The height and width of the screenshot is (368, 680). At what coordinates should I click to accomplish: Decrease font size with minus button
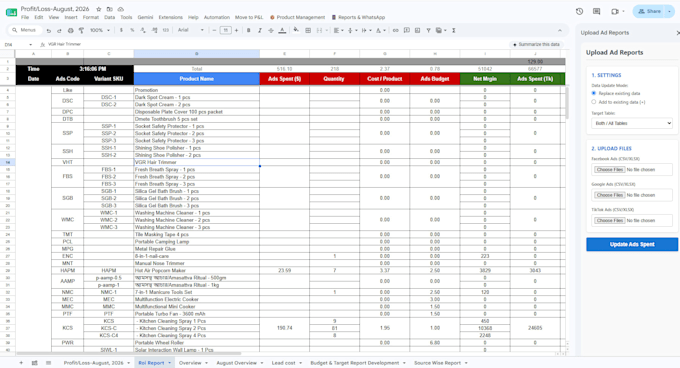pos(214,30)
